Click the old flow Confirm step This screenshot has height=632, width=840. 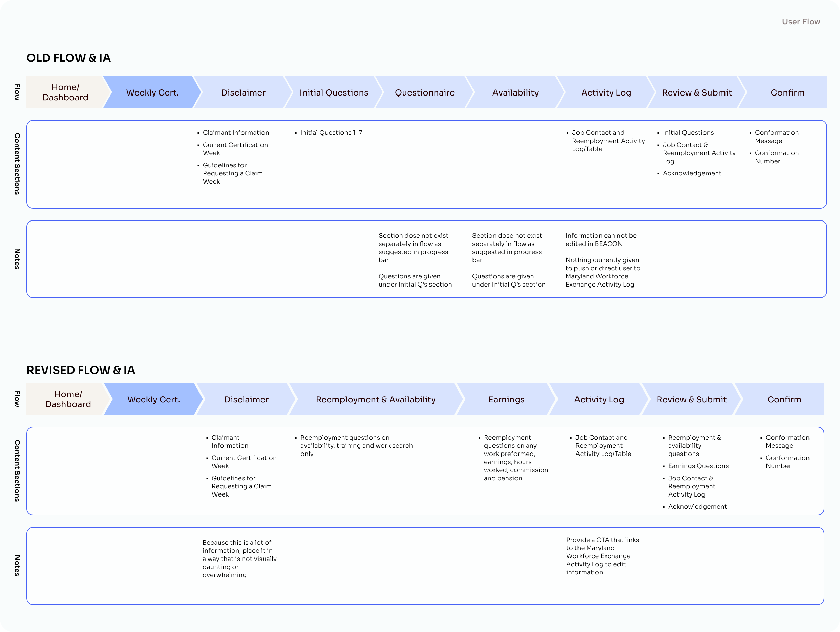[x=787, y=93]
